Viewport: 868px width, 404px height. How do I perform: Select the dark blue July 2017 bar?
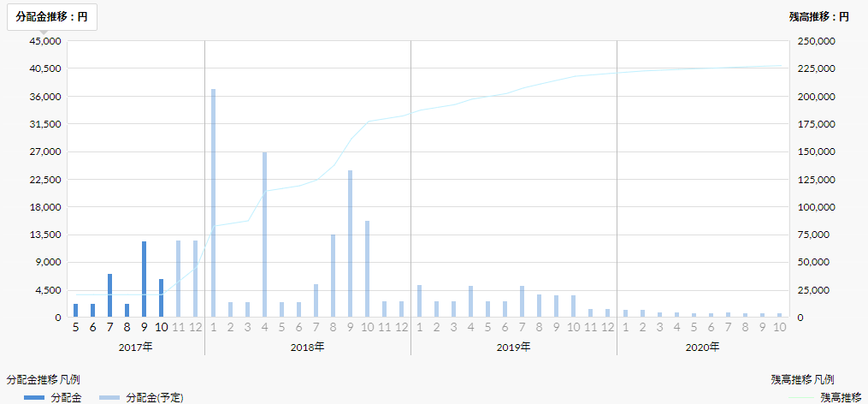pyautogui.click(x=109, y=295)
